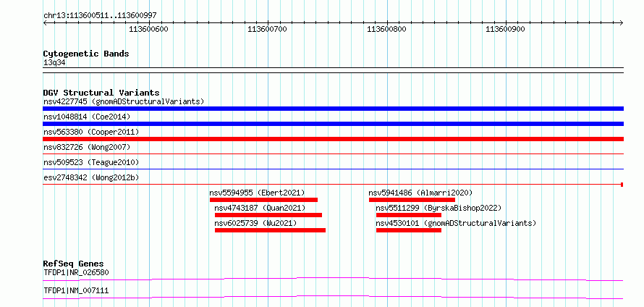This screenshot has height=307, width=644.
Task: Click the red bar under nsv4530101
Action: pos(409,230)
